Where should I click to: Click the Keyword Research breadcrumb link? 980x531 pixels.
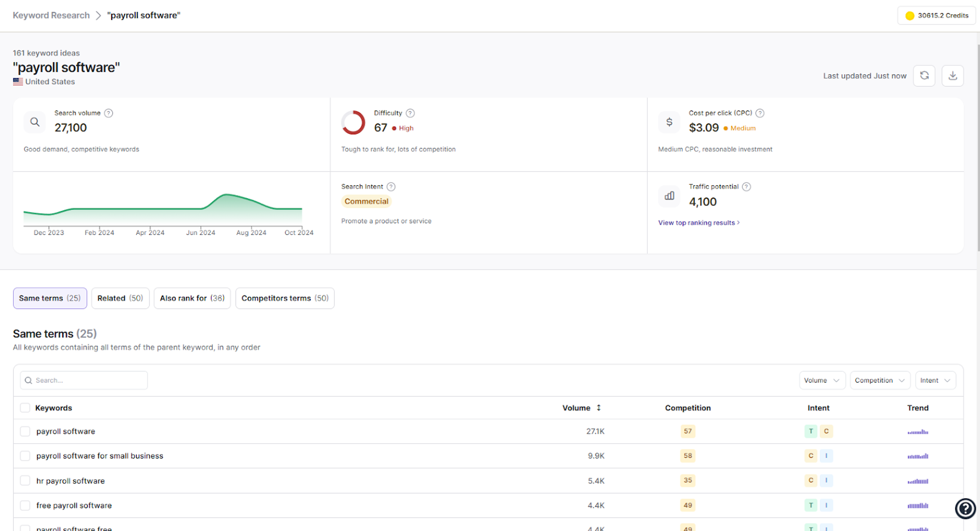pyautogui.click(x=51, y=15)
